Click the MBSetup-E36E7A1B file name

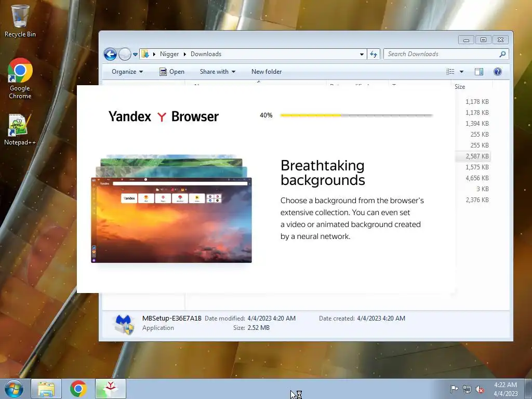click(171, 318)
